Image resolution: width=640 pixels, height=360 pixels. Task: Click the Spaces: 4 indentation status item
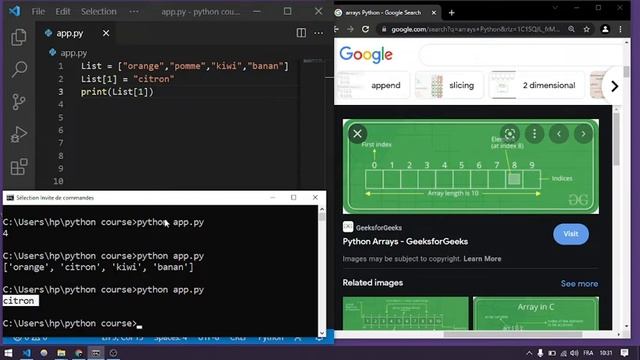point(171,338)
